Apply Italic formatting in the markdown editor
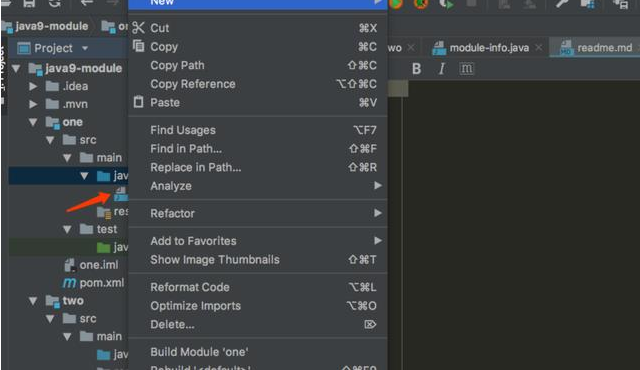Image resolution: width=640 pixels, height=370 pixels. point(441,69)
